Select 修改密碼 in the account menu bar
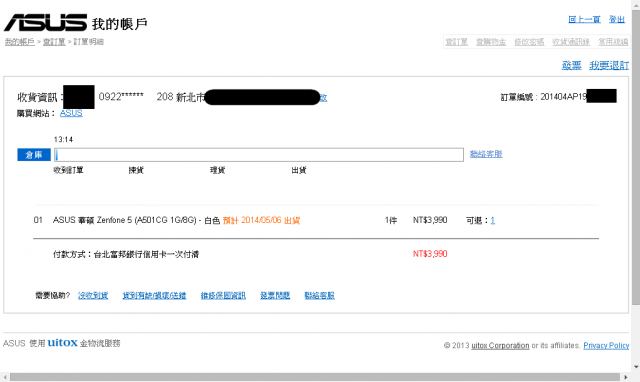640x382 pixels. 529,42
